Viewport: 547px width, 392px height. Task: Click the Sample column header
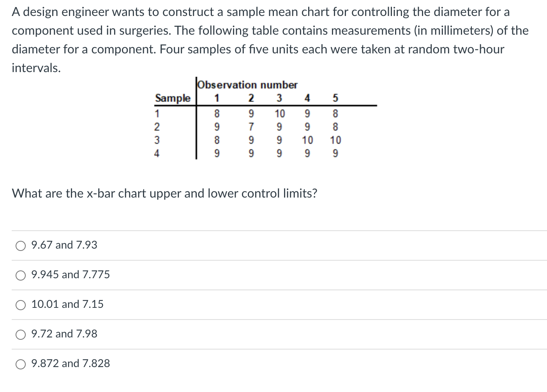(x=173, y=99)
